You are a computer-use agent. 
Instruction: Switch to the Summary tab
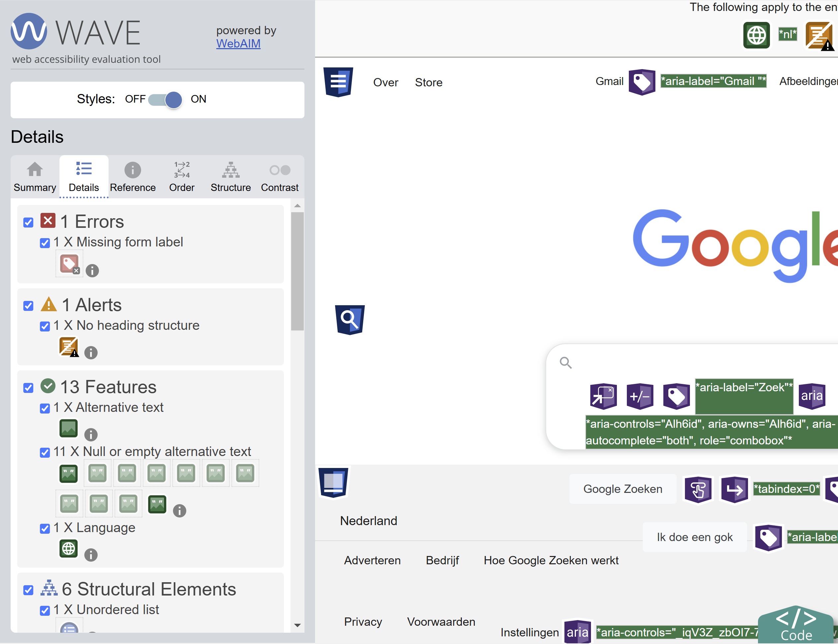click(35, 177)
